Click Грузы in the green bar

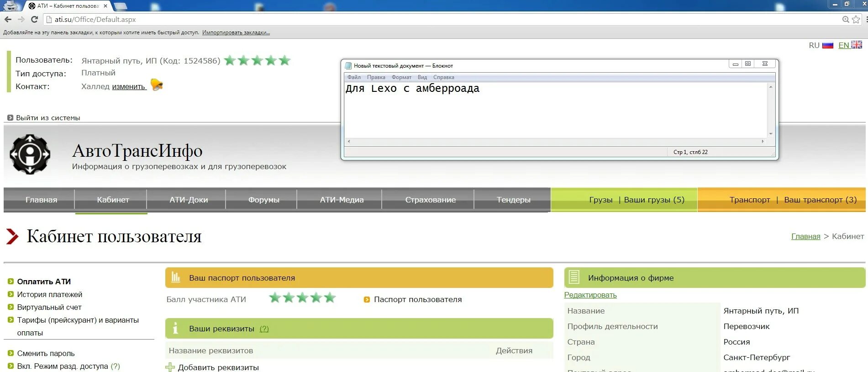tap(601, 200)
